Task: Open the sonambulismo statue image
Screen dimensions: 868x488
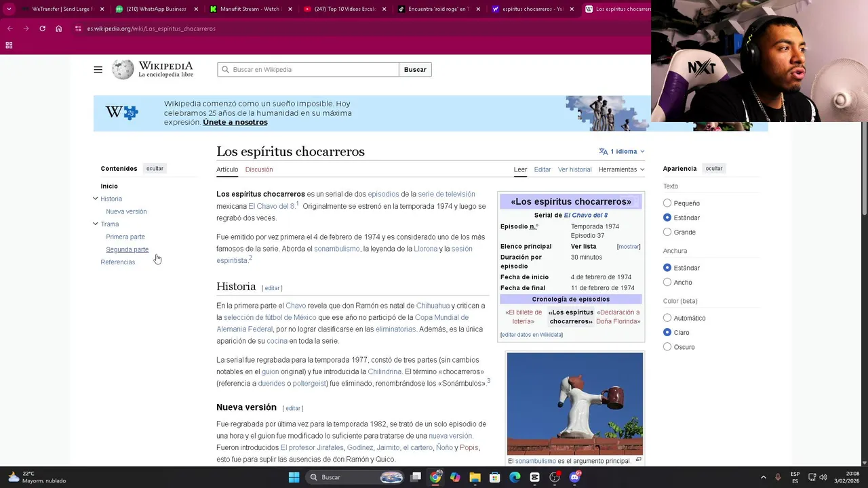Action: pyautogui.click(x=575, y=403)
